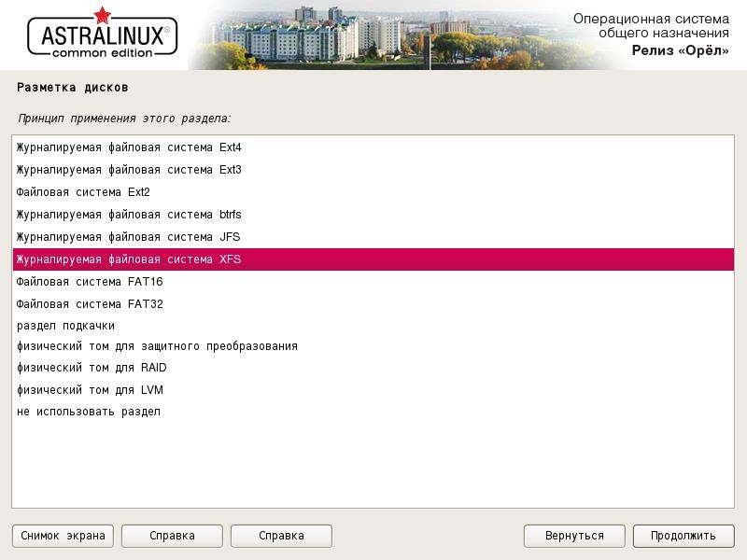Click the Astra Linux logo

(102, 35)
